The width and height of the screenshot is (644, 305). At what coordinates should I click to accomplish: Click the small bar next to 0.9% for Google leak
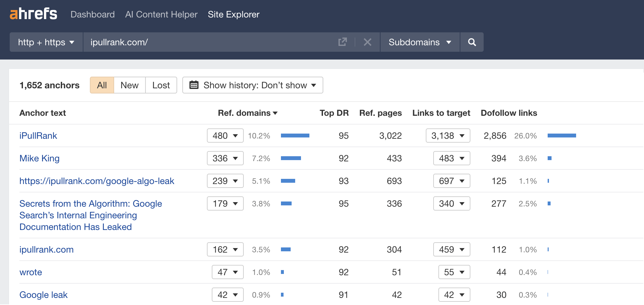[x=282, y=295]
